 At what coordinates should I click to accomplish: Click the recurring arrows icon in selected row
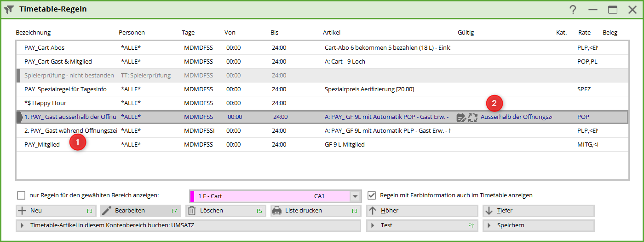tap(473, 118)
